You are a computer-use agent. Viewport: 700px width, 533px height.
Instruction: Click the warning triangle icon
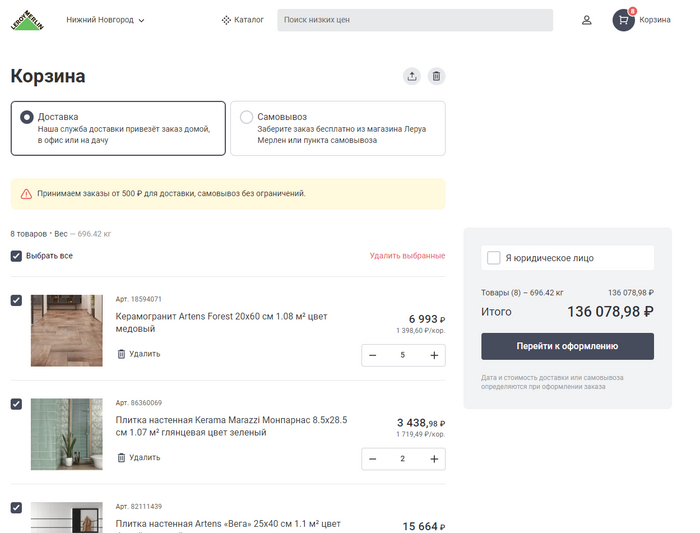point(26,194)
